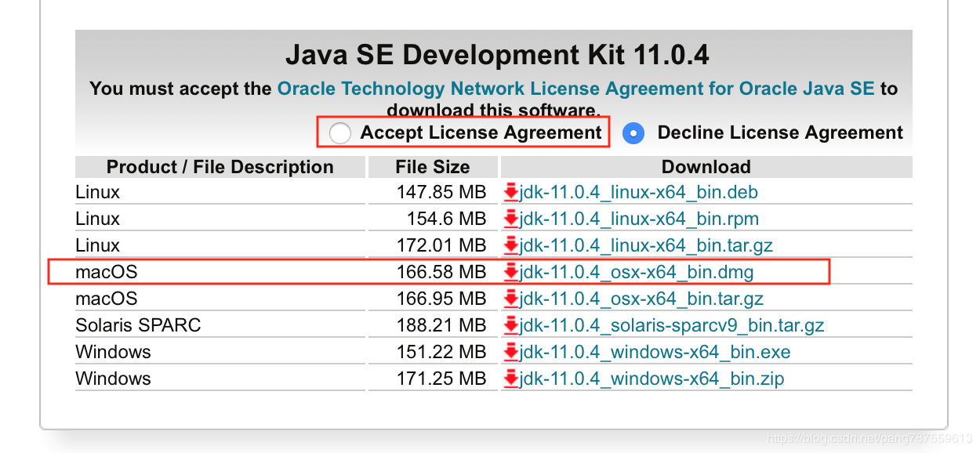Click download arrow icon for linux-x64_bin.deb
Image resolution: width=980 pixels, height=453 pixels.
click(x=511, y=192)
